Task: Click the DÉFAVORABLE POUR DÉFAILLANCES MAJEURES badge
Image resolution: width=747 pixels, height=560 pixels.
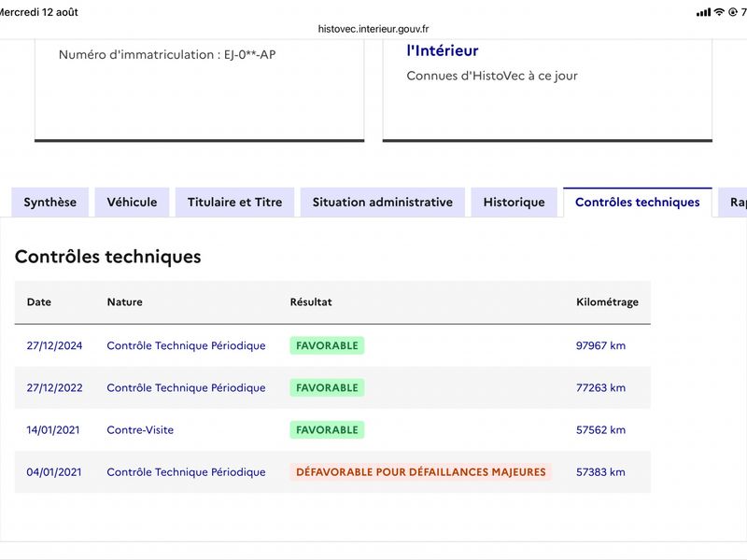Action: (421, 472)
